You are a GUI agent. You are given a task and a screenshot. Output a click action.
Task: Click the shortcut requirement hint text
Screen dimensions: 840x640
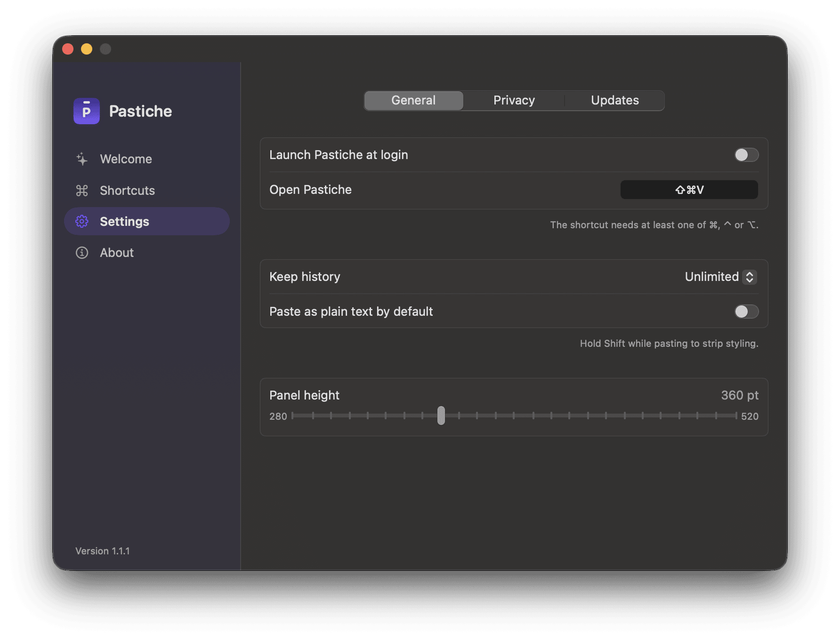click(654, 225)
